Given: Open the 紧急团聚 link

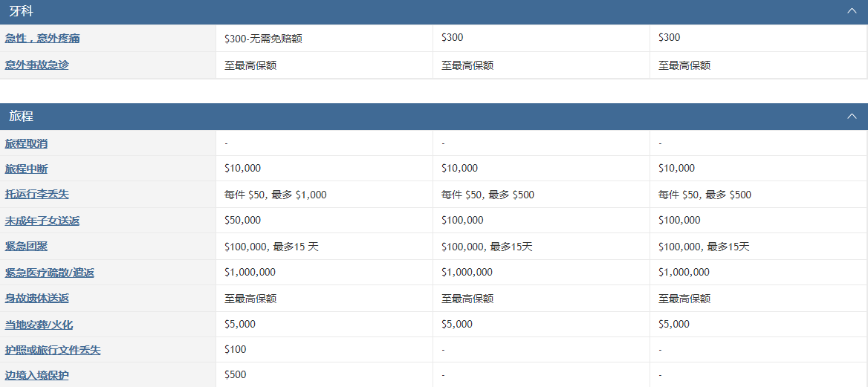Looking at the screenshot, I should pos(26,247).
